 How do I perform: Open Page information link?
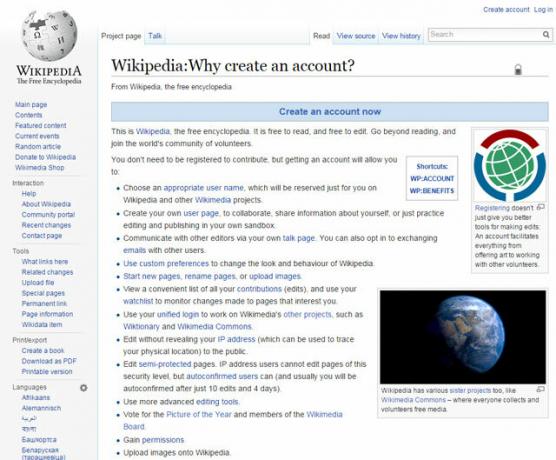pos(47,314)
